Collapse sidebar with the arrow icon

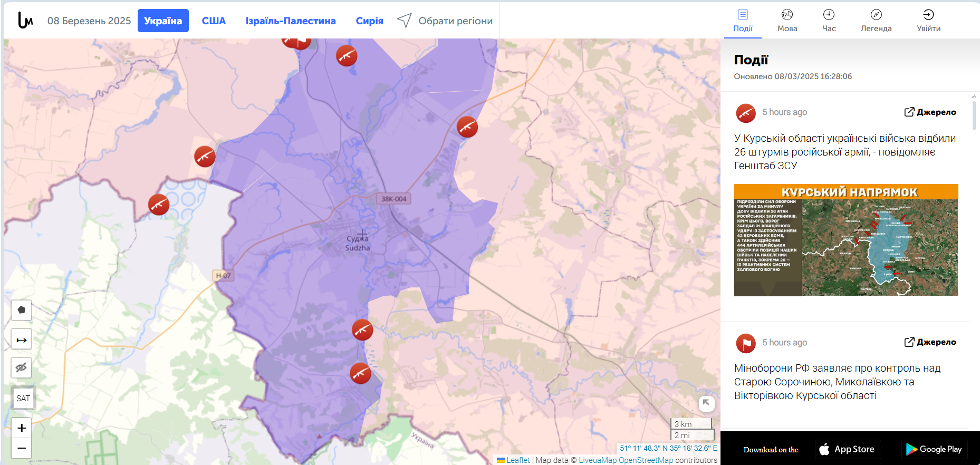pos(706,403)
